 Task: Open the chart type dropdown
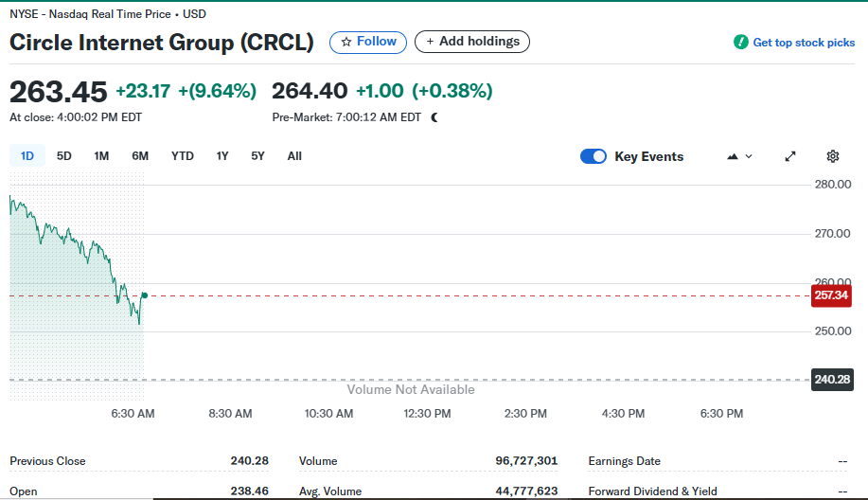pyautogui.click(x=739, y=156)
